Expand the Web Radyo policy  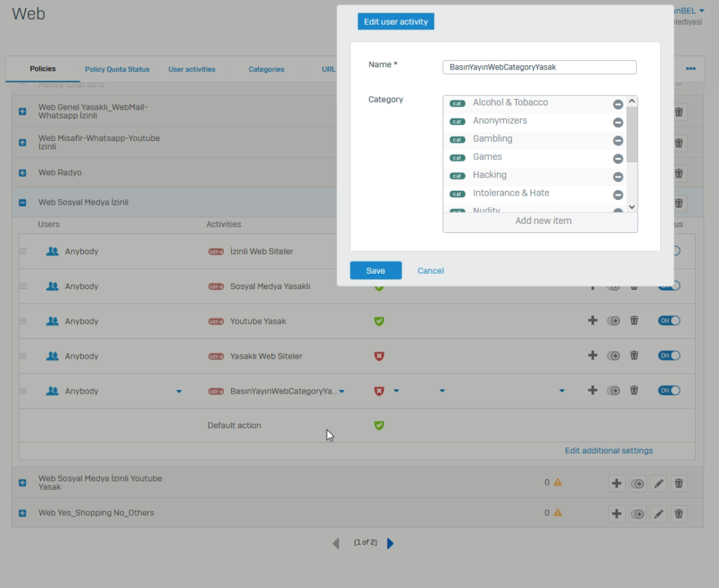click(x=22, y=173)
